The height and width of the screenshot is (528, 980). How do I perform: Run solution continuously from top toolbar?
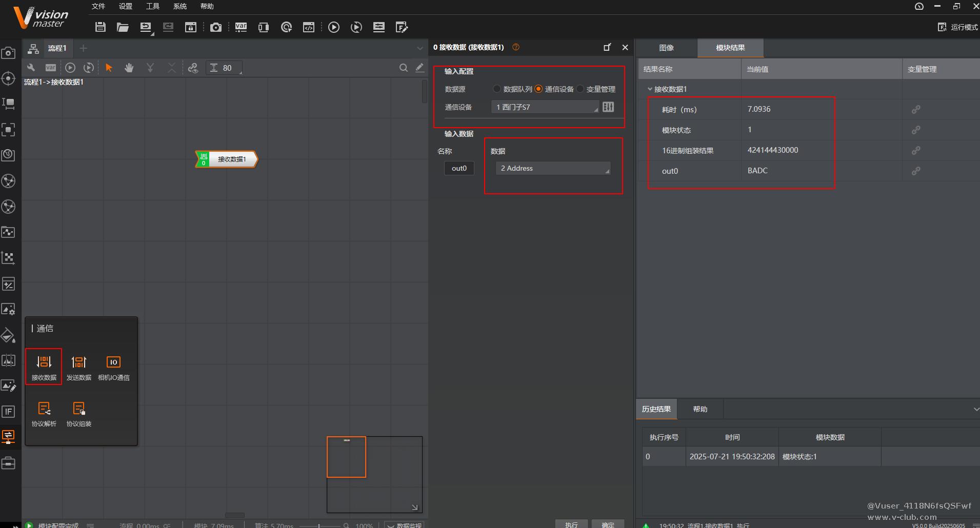pyautogui.click(x=356, y=27)
